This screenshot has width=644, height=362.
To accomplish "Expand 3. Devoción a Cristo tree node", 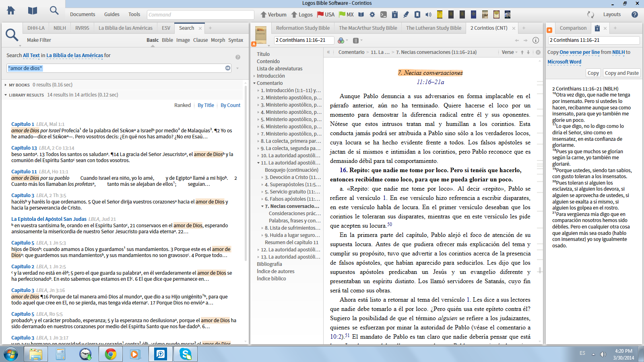I will [262, 177].
